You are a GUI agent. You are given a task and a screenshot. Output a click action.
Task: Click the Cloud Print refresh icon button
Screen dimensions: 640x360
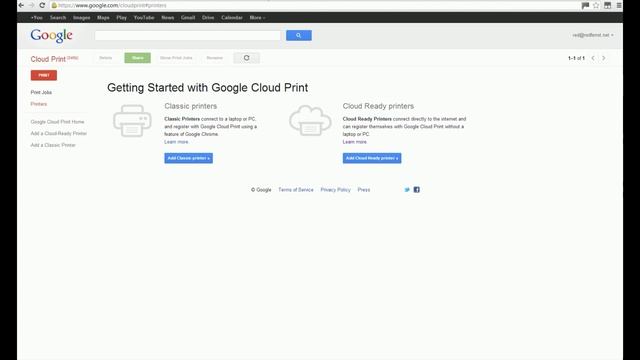pyautogui.click(x=247, y=58)
